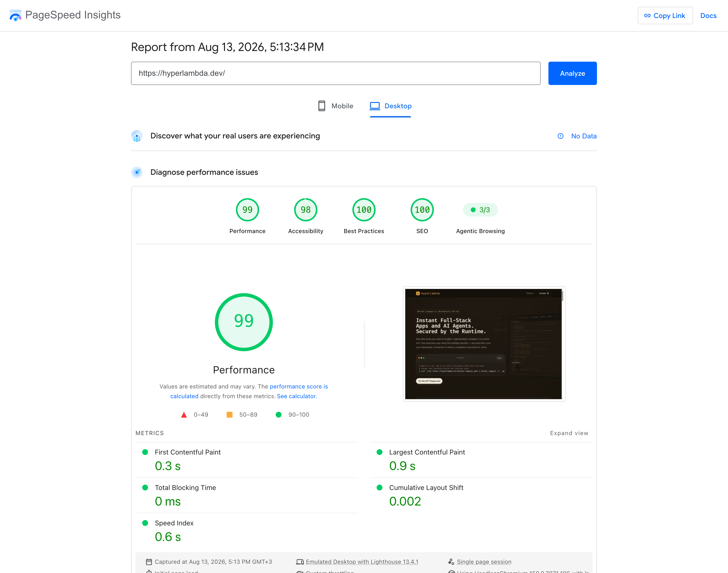This screenshot has height=573, width=728.
Task: Click the green dot beside Largest Contentful Paint
Action: 380,452
